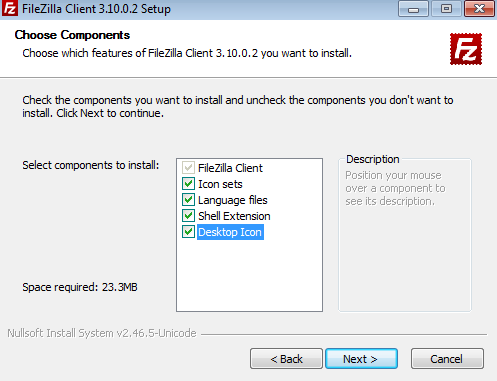This screenshot has width=497, height=381.
Task: Toggle the Desktop Icon checkbox off
Action: 188,232
